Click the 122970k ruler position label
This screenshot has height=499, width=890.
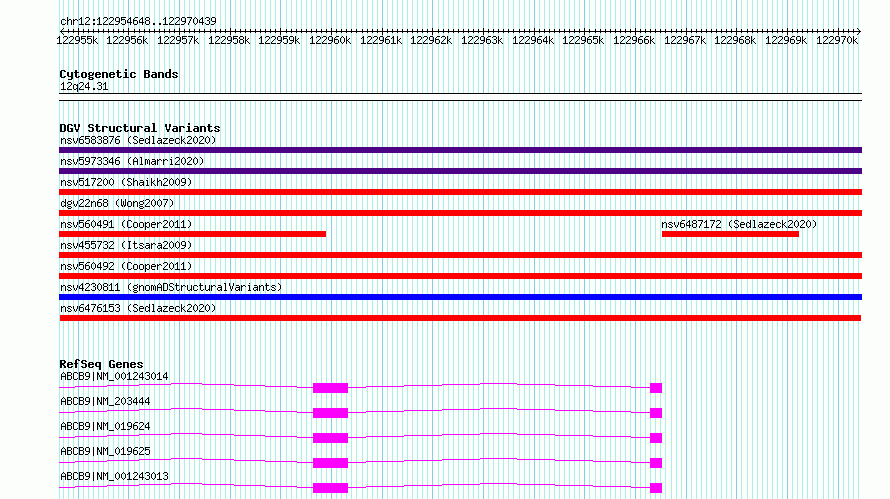tap(837, 40)
